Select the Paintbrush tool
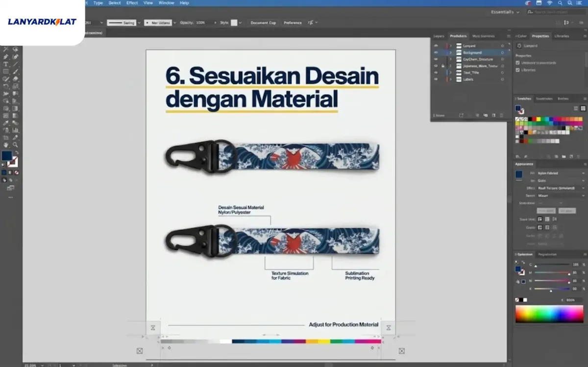588x367 pixels. click(15, 72)
